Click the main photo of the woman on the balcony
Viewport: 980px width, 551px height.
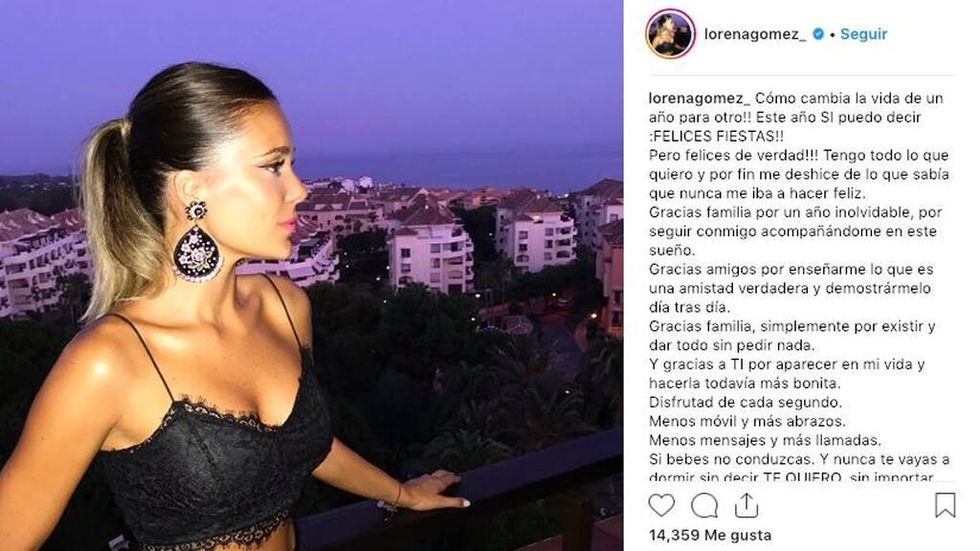pyautogui.click(x=311, y=275)
